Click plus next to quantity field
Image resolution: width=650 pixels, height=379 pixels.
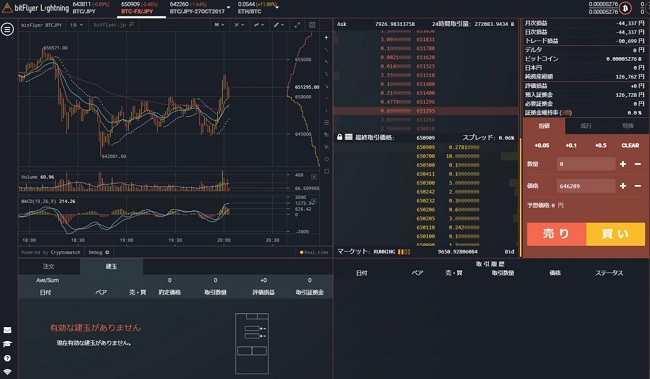(x=623, y=164)
